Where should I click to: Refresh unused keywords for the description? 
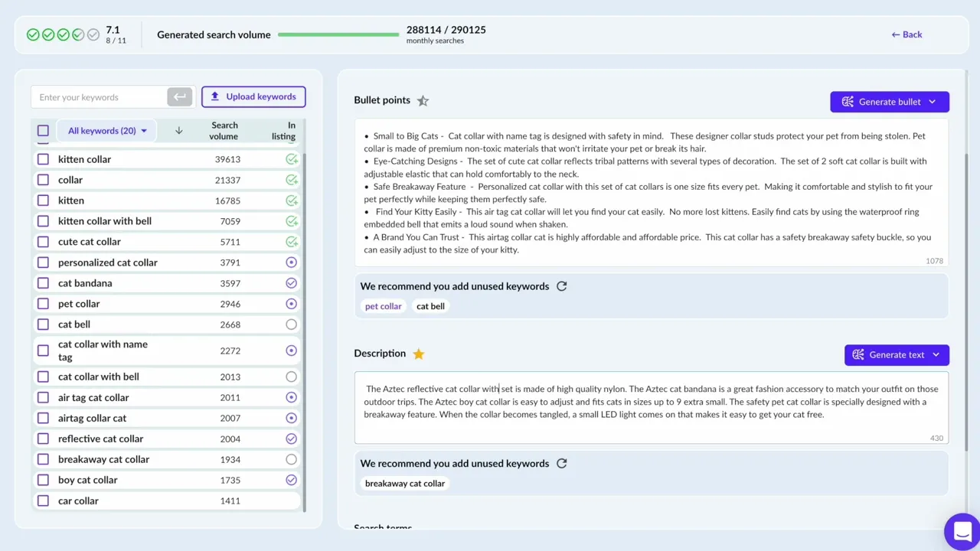click(562, 463)
